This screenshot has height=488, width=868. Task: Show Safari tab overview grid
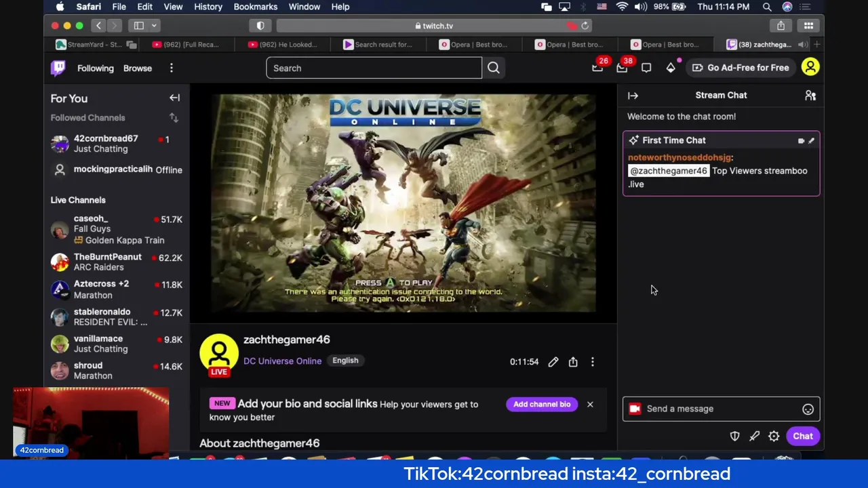click(808, 26)
